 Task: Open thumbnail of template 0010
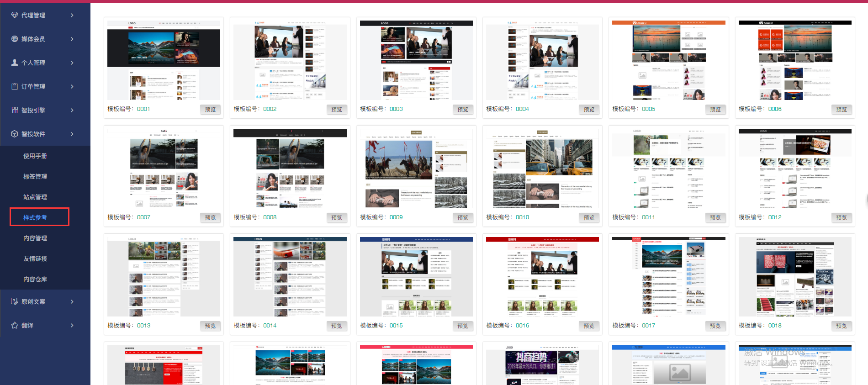[542, 169]
